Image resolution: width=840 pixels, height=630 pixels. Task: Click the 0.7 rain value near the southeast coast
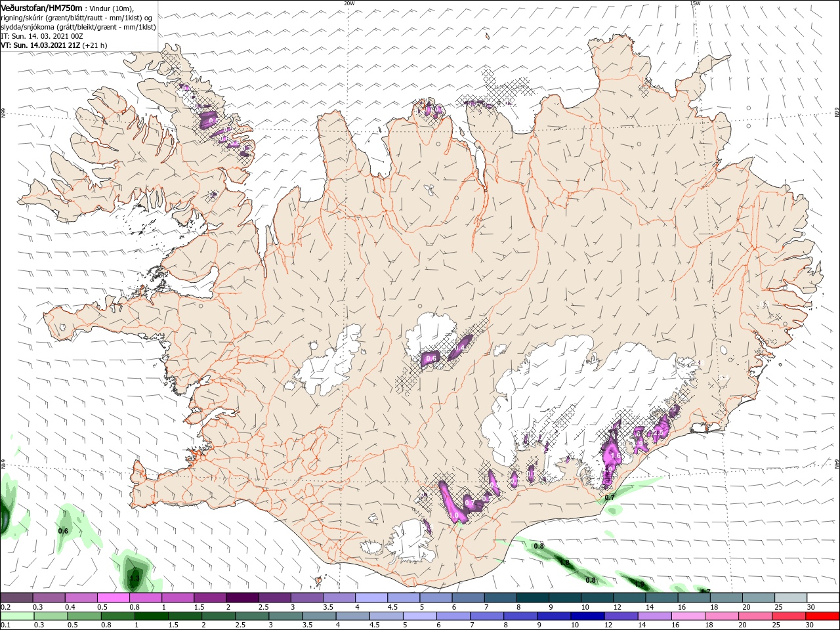click(x=610, y=497)
